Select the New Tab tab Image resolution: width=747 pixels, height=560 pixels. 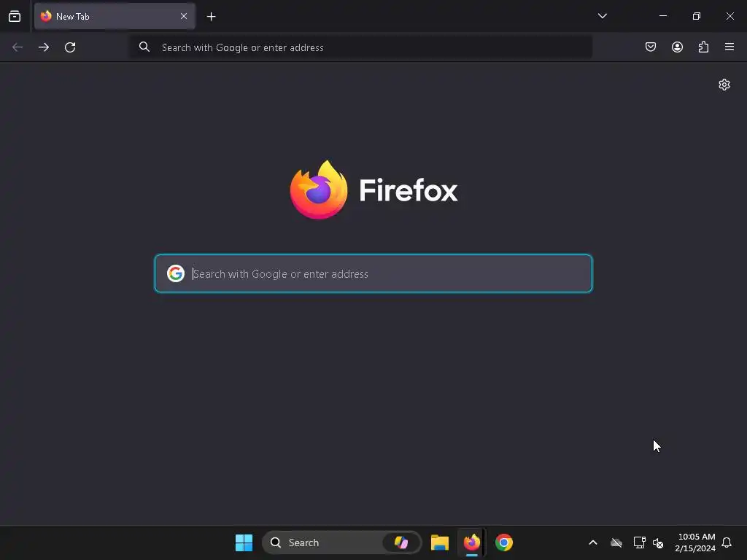coord(115,16)
